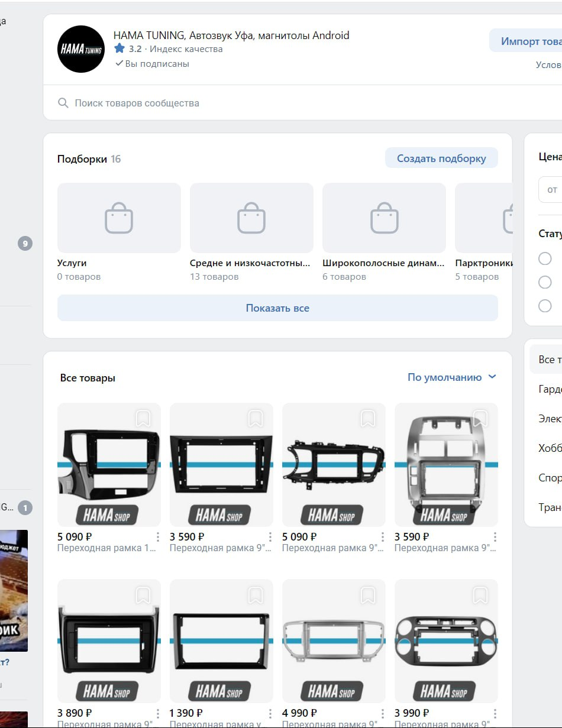Select the third radio option under Статус
Viewport: 562px width, 728px height.
(545, 306)
